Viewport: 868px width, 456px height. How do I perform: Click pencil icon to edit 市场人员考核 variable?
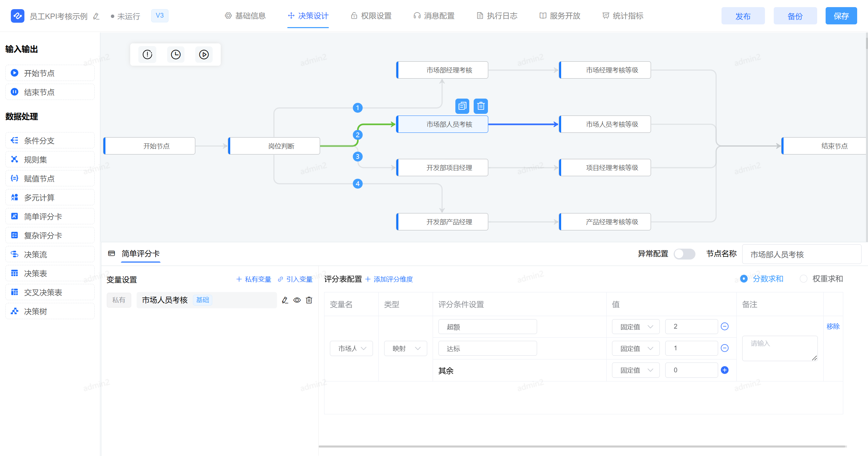point(285,300)
